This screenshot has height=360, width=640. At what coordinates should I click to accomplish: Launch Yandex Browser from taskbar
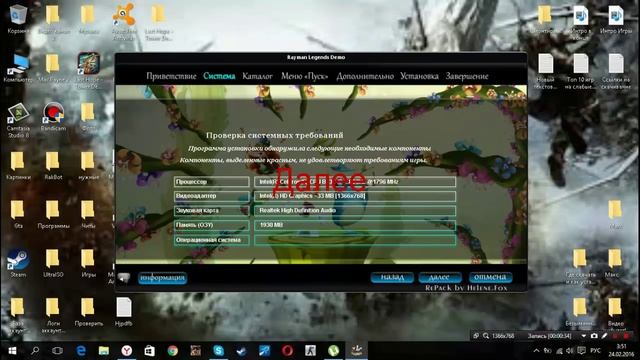127,351
